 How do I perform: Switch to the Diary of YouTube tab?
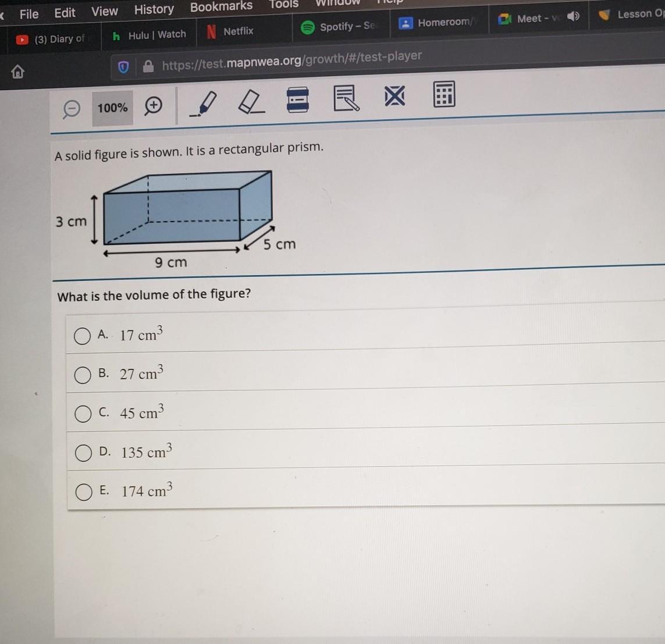click(53, 39)
